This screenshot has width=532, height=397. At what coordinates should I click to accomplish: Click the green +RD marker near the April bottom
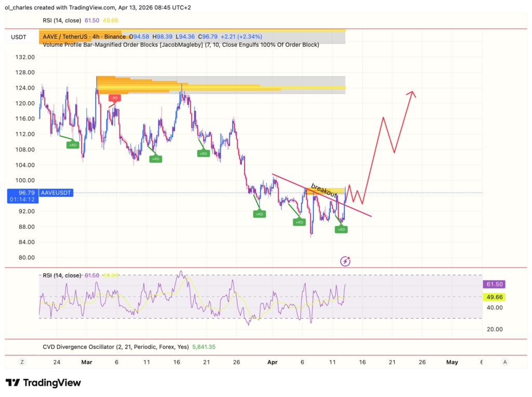tap(299, 221)
